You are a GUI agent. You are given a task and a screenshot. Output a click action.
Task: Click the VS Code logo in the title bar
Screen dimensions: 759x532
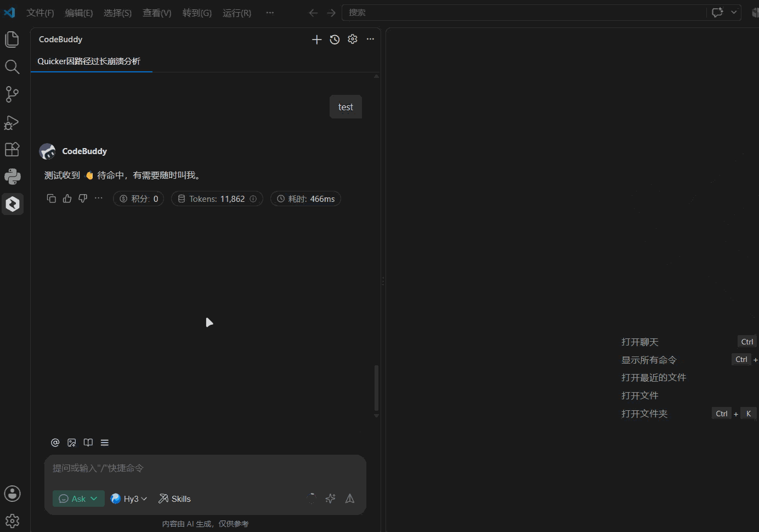9,13
